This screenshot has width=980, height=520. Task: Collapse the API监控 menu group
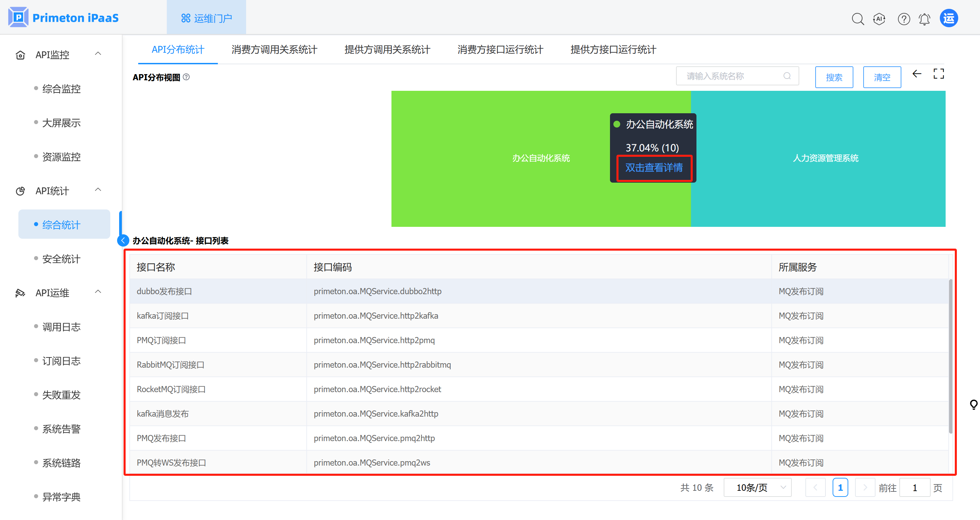(98, 54)
